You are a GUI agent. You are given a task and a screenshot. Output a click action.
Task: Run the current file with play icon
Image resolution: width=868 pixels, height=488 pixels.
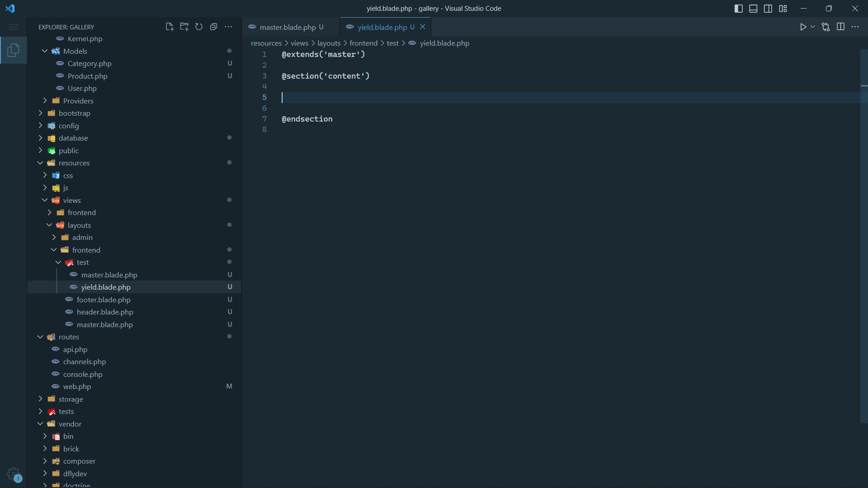(803, 27)
